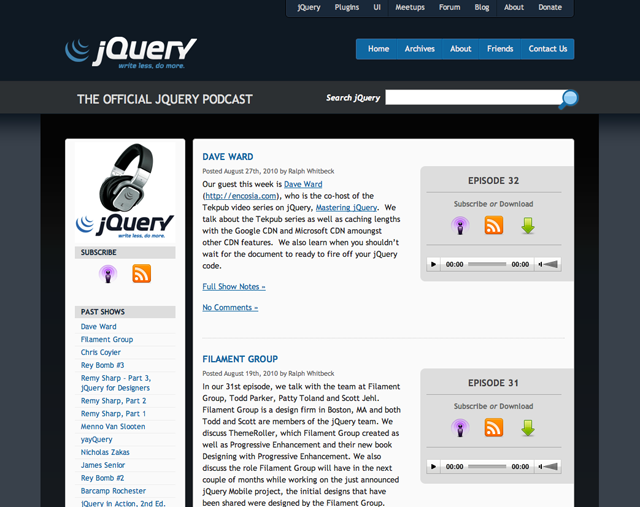The height and width of the screenshot is (507, 640).
Task: Seek in the Episode 32 progress bar
Action: pyautogui.click(x=487, y=265)
